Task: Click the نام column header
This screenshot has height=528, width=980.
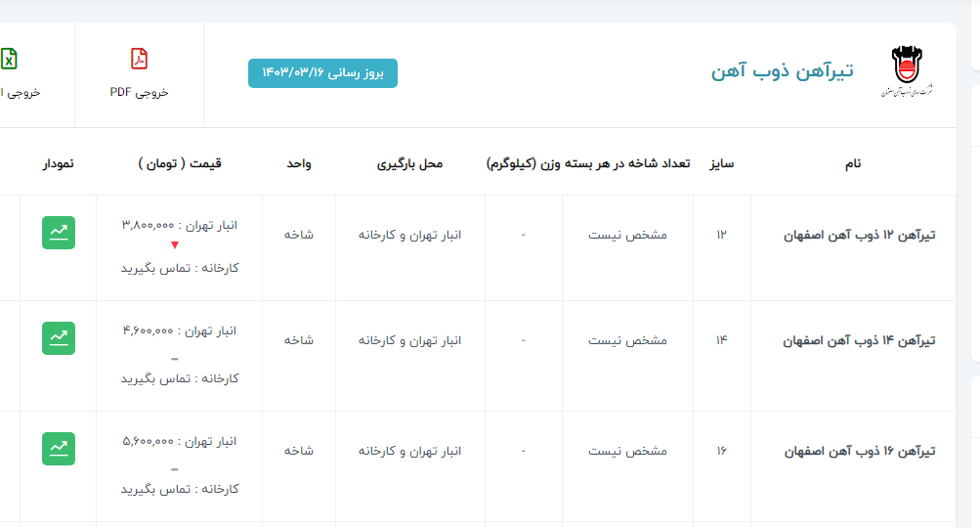Action: (852, 164)
